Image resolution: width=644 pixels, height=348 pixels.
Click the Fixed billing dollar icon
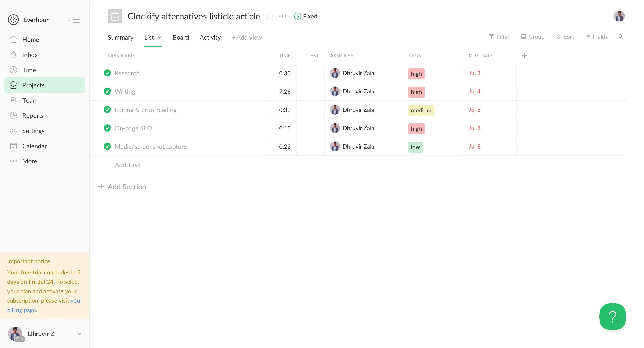pyautogui.click(x=297, y=16)
